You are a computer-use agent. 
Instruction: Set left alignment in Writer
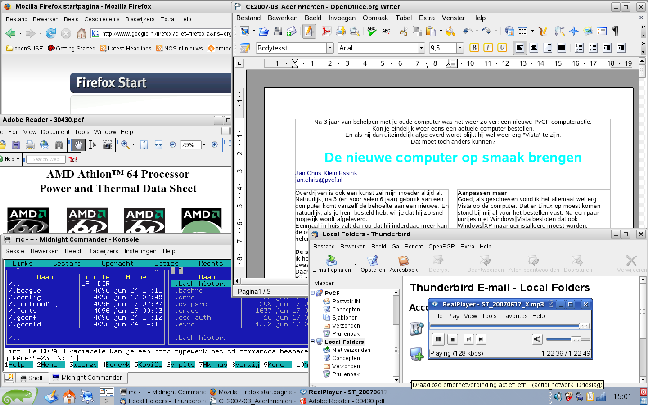pyautogui.click(x=520, y=48)
